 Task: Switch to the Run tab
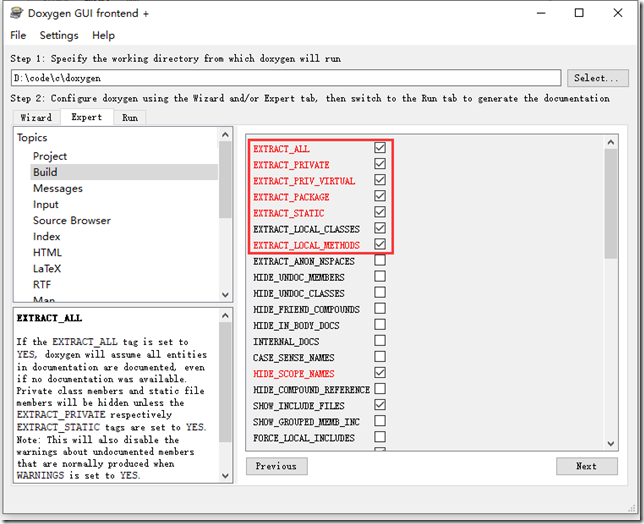pyautogui.click(x=130, y=117)
